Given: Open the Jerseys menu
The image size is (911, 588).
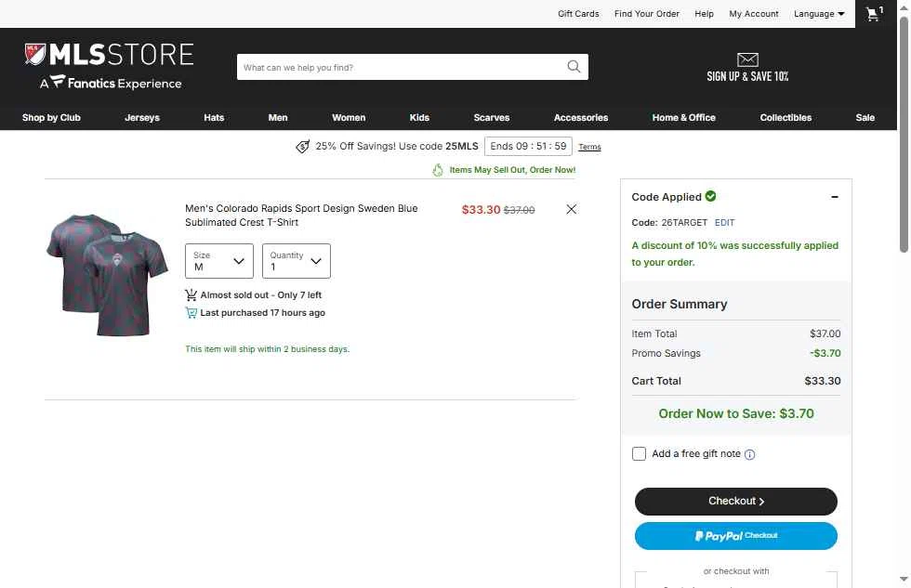Looking at the screenshot, I should (141, 117).
